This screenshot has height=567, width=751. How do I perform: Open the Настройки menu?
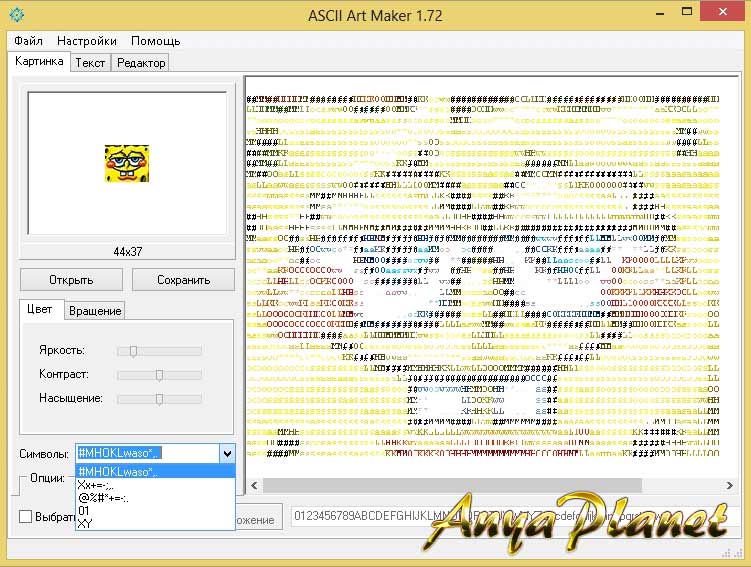click(87, 41)
